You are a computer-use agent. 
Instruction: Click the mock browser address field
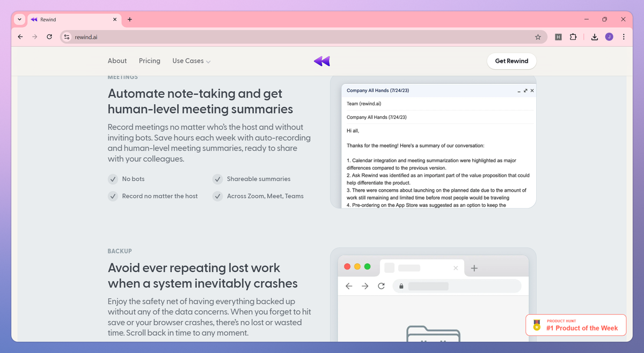coord(457,286)
